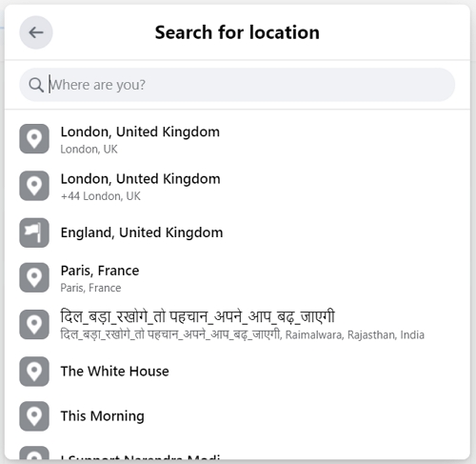Select 'This Morning' location
Image resolution: width=476 pixels, height=464 pixels.
(x=237, y=416)
